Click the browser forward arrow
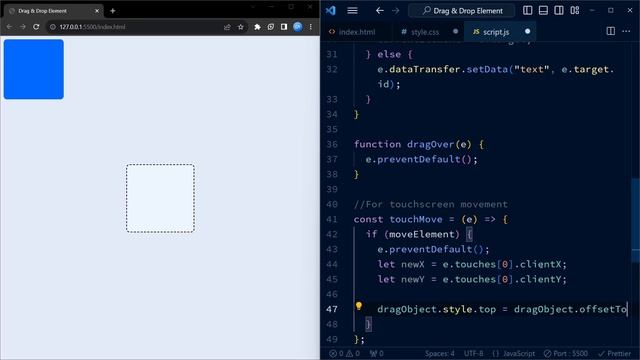 (x=22, y=27)
